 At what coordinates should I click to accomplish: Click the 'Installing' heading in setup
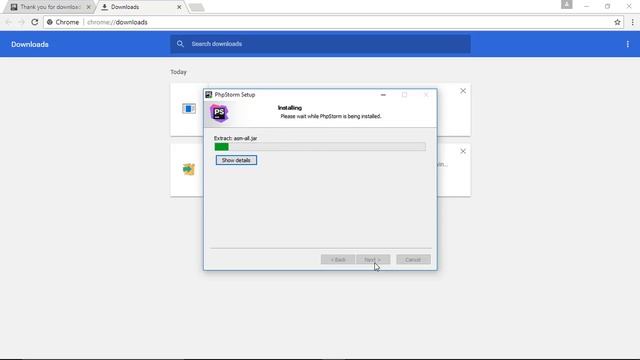(x=290, y=108)
